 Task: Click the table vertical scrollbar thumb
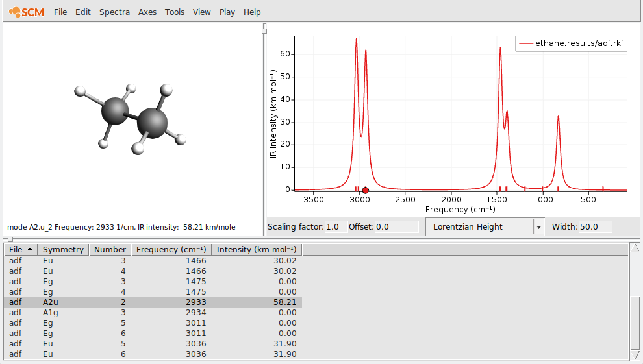[635, 322]
